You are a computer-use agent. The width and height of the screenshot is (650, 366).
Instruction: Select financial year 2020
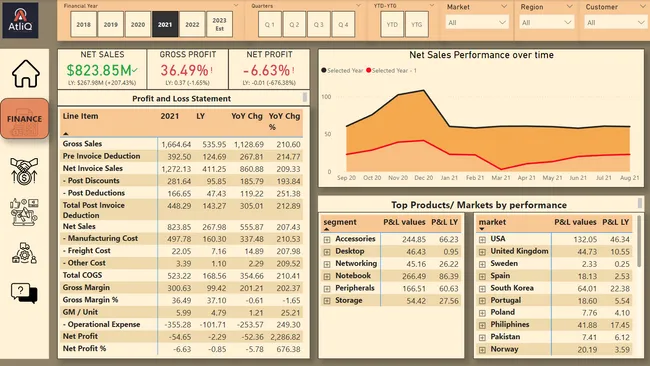click(138, 24)
